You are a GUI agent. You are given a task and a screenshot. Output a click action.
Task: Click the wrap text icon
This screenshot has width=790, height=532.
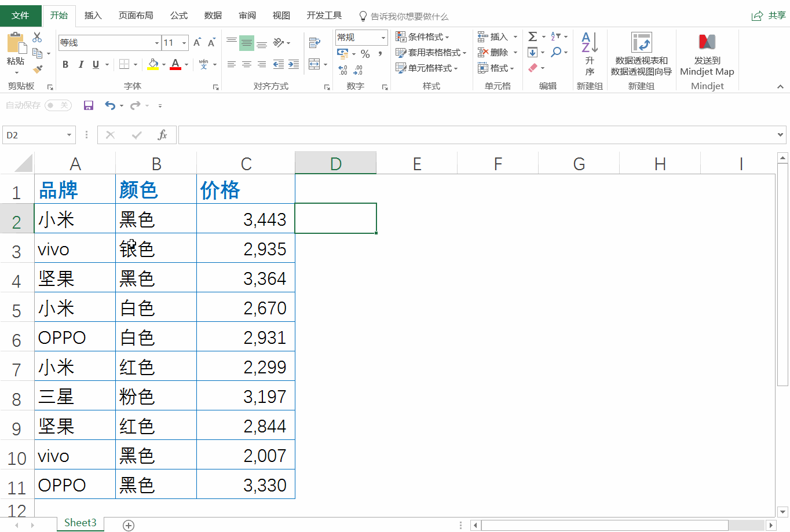coord(314,43)
